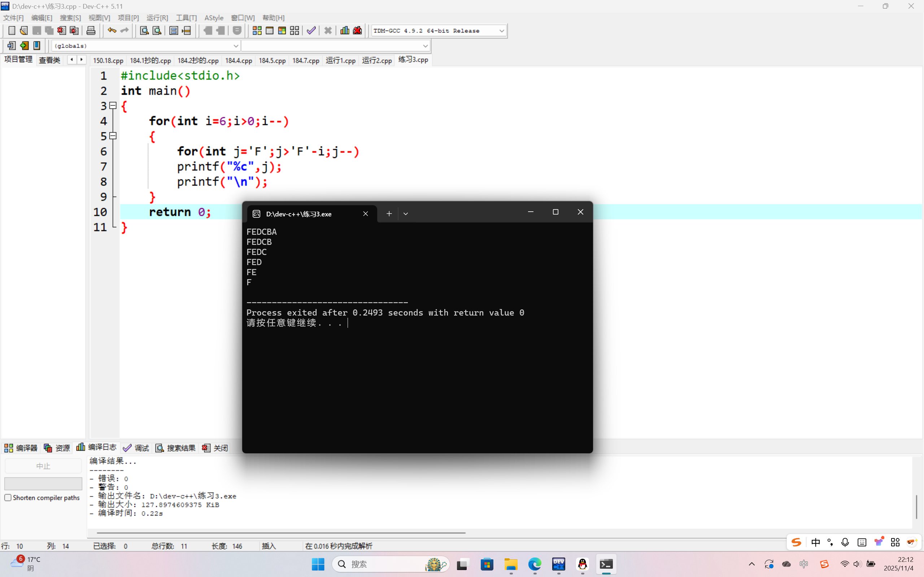Image resolution: width=924 pixels, height=577 pixels.
Task: Open the 运行[R] menu
Action: point(157,18)
